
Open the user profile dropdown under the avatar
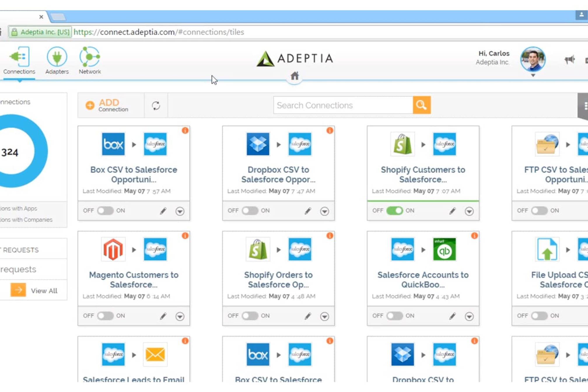[533, 75]
